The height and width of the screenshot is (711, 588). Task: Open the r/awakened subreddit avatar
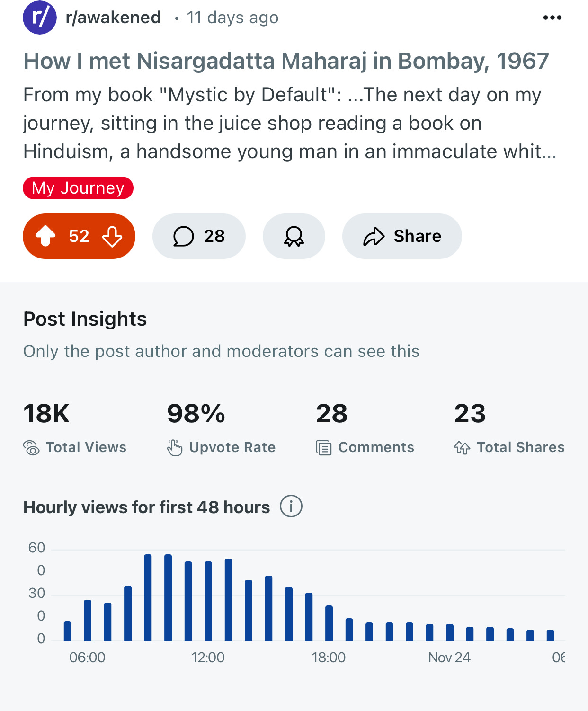40,18
